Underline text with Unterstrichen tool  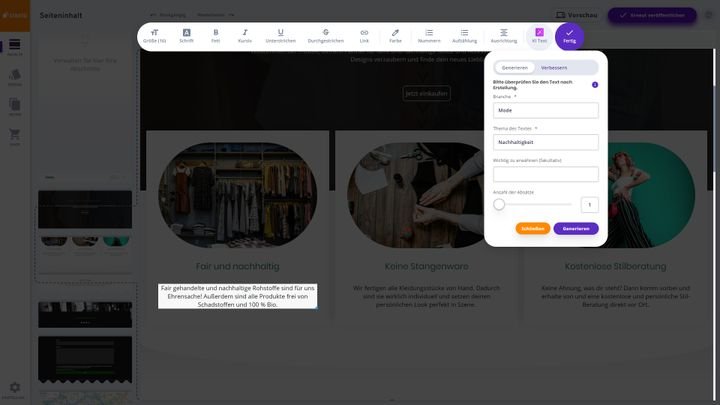[280, 36]
